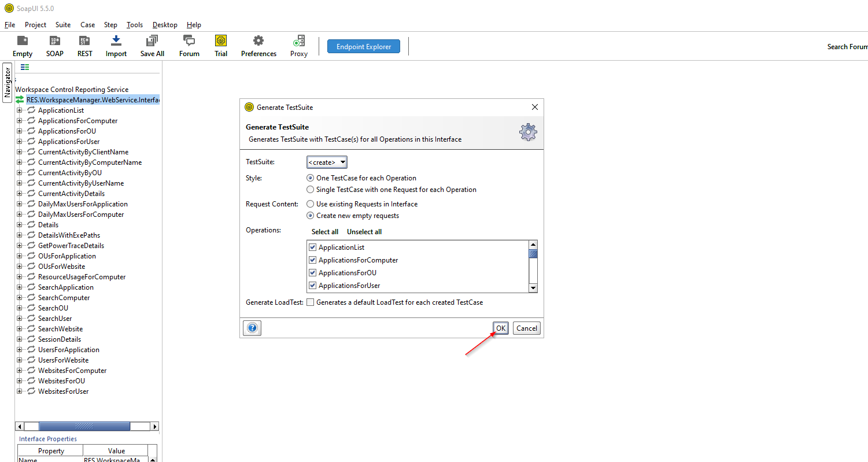Image resolution: width=868 pixels, height=462 pixels.
Task: Create a new SOAP project
Action: (54, 46)
